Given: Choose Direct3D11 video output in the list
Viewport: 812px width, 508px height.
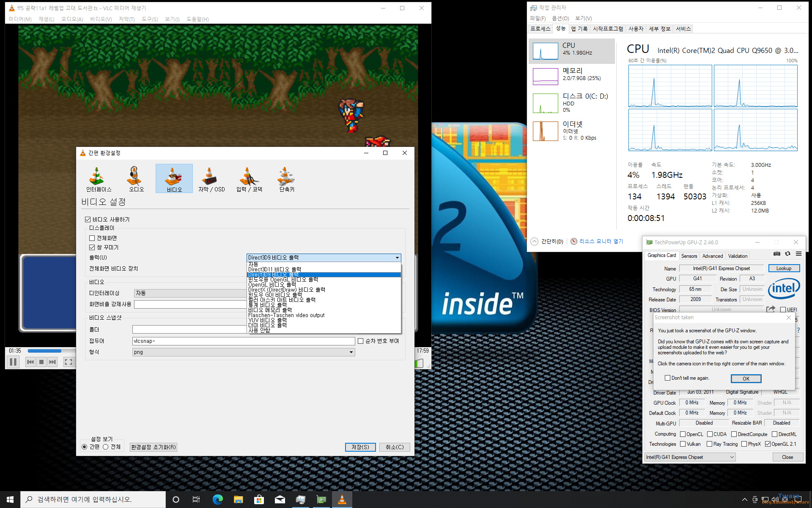Looking at the screenshot, I should pos(275,269).
